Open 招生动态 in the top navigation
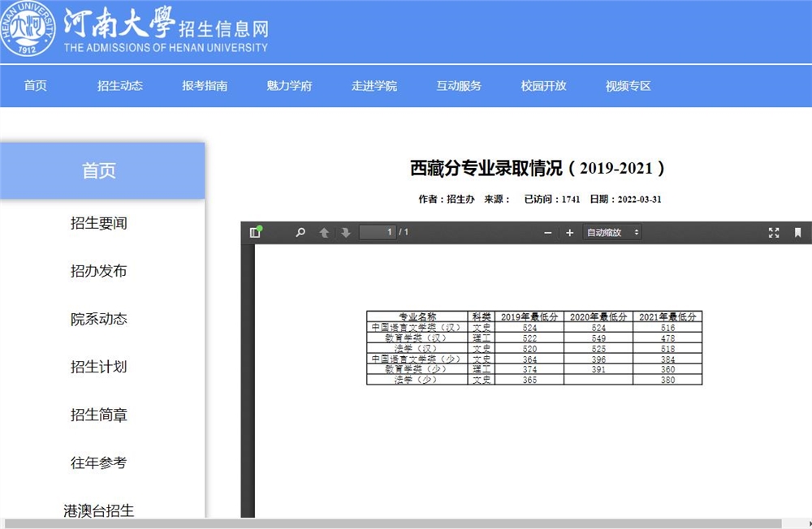This screenshot has width=812, height=529. coord(120,86)
